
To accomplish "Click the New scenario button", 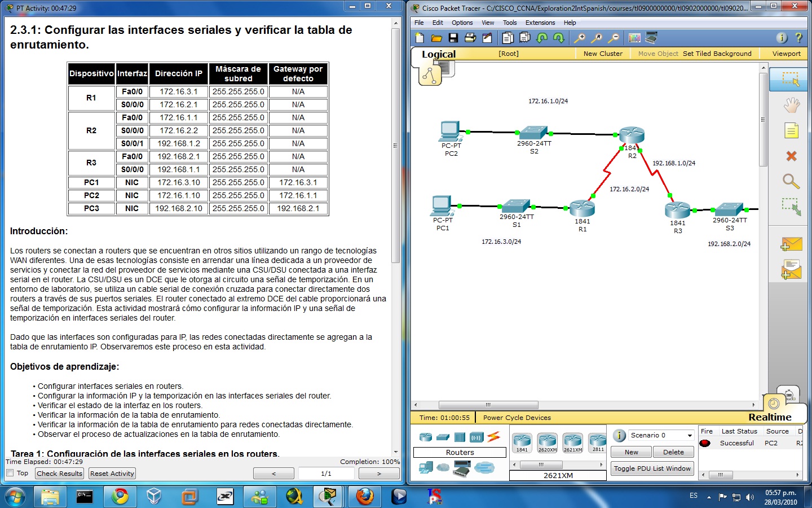I will coord(631,452).
